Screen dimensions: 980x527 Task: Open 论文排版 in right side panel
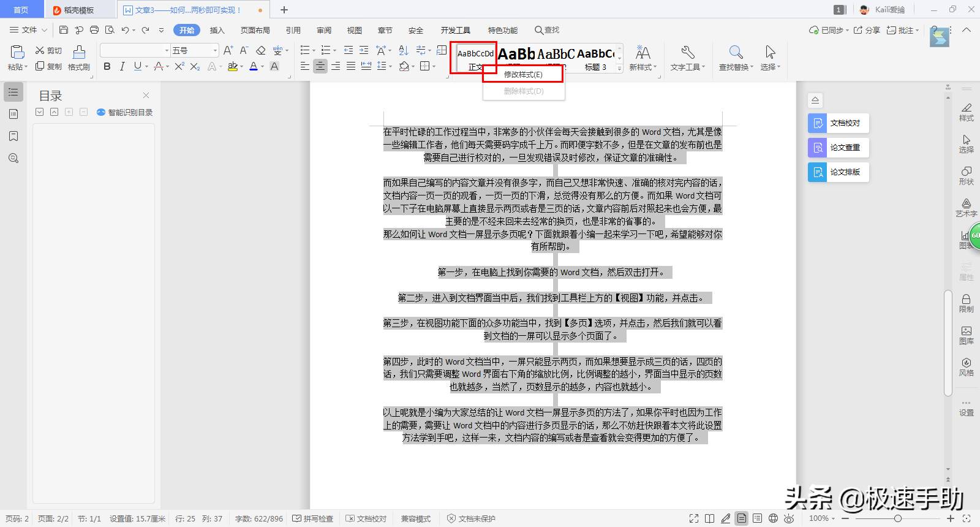tap(838, 172)
